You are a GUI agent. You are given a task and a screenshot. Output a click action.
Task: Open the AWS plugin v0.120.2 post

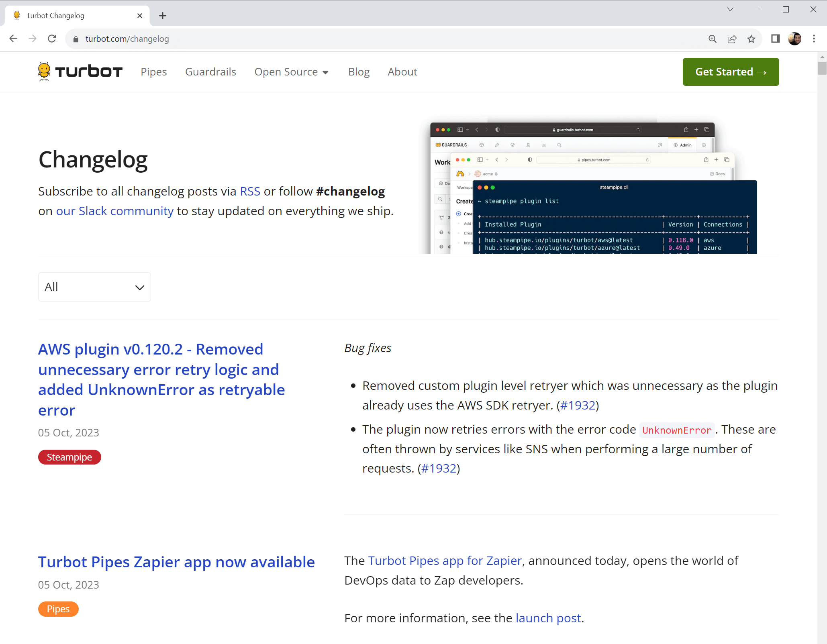coord(161,380)
